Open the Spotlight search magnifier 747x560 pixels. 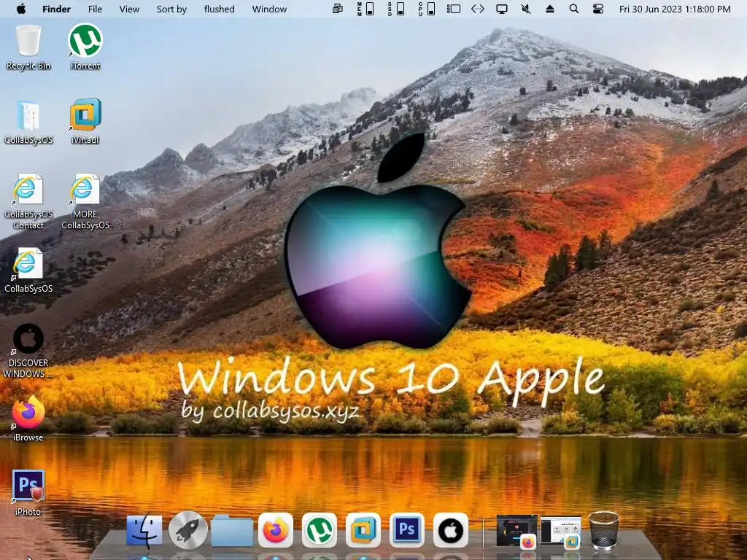coord(574,9)
